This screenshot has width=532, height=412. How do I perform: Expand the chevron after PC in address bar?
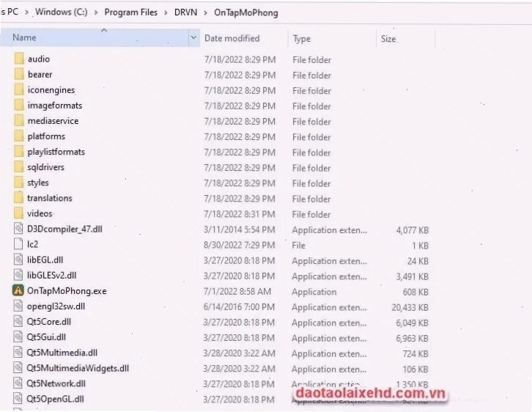coord(26,12)
